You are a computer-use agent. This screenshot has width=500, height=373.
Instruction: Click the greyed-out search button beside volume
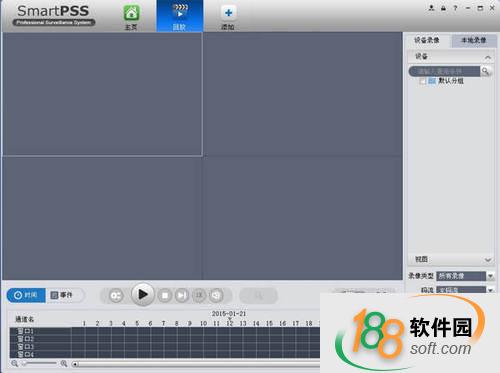point(259,296)
